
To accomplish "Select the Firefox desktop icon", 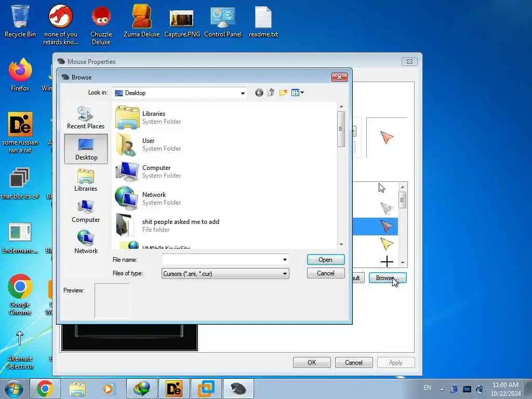I will (x=20, y=75).
